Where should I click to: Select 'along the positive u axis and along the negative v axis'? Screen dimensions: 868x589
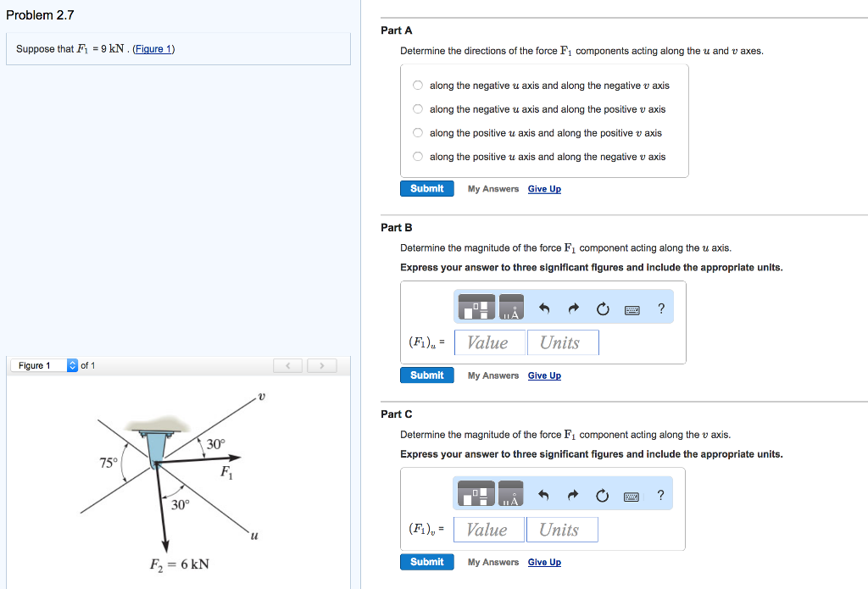tap(417, 157)
